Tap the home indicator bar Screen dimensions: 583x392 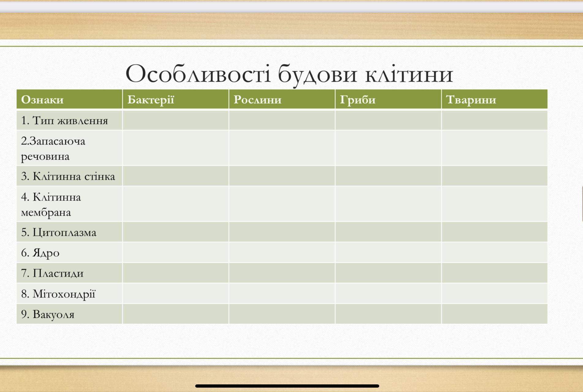pyautogui.click(x=287, y=386)
